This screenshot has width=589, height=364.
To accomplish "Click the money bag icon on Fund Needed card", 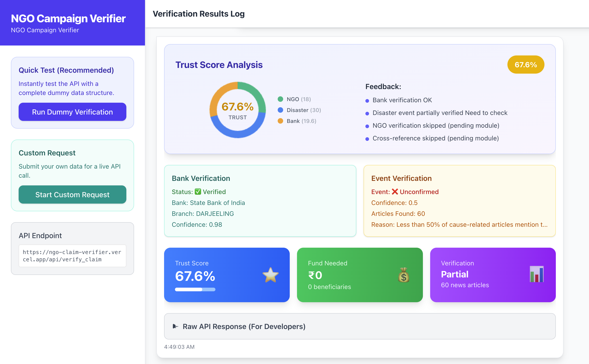I will click(404, 275).
